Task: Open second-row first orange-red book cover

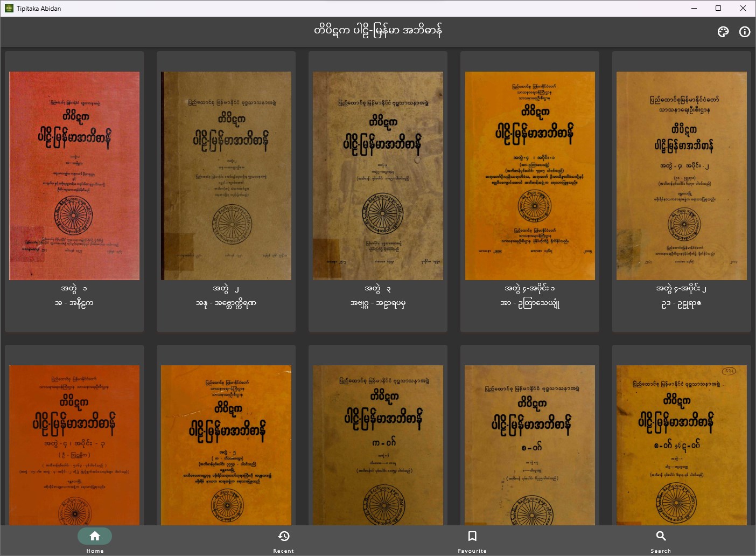Action: tap(74, 445)
